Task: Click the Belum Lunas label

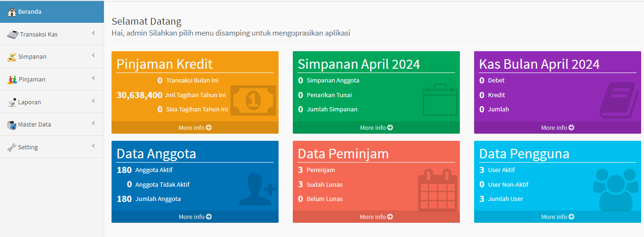Action: coord(325,199)
